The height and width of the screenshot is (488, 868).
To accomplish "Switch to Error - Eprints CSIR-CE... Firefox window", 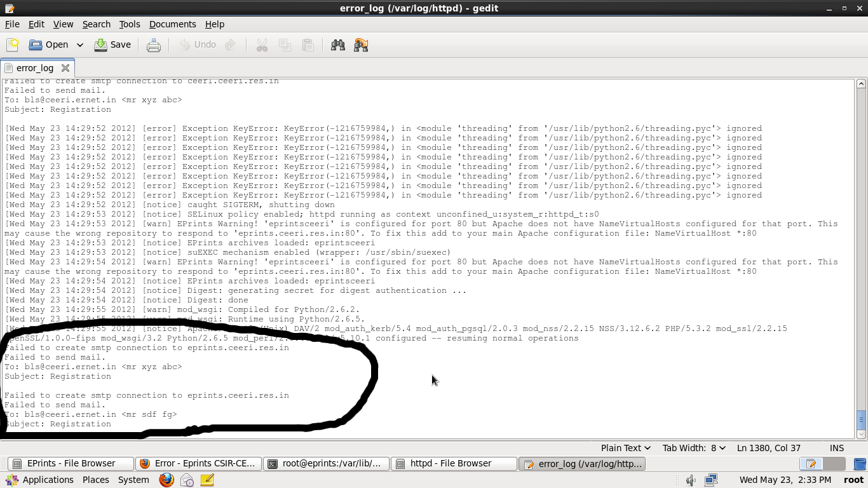I will [199, 464].
